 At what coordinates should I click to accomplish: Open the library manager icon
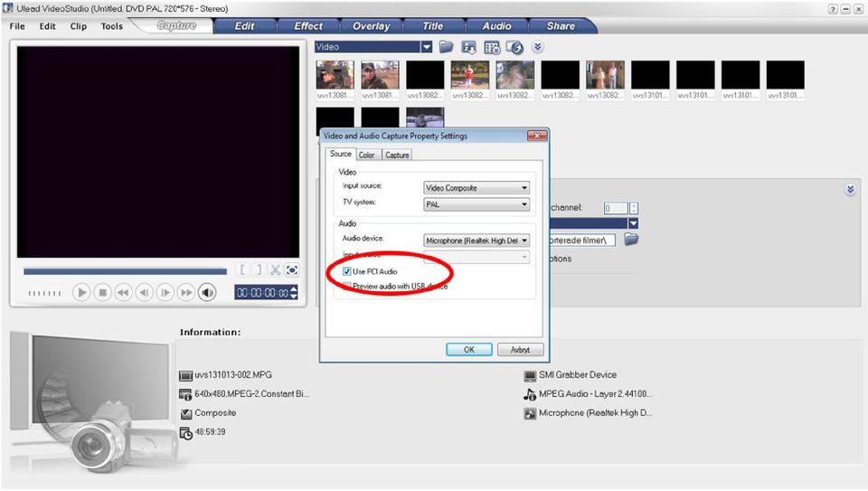[x=492, y=48]
